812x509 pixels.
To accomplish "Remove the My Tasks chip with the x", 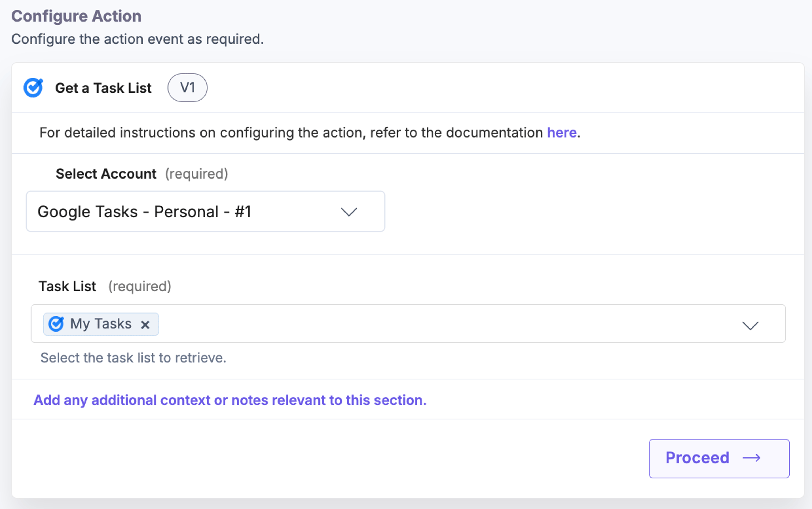I will (x=145, y=325).
